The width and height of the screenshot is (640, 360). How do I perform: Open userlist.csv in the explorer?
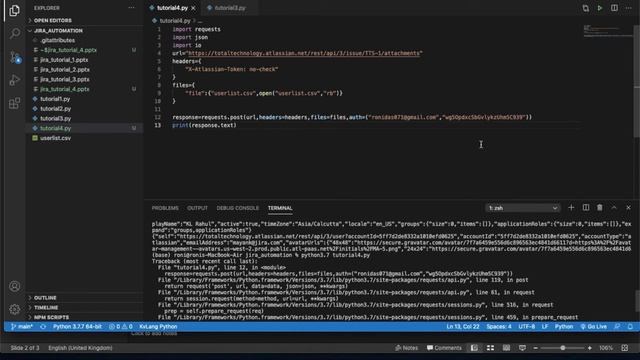[56, 138]
